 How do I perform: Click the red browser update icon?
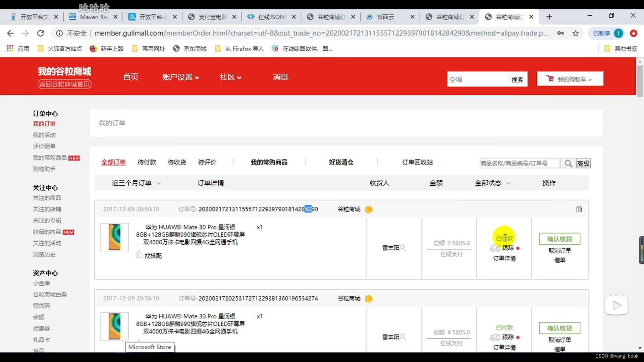point(634,33)
